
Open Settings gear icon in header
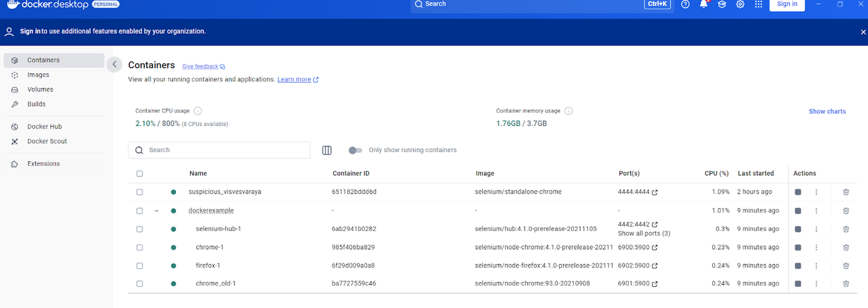point(740,4)
